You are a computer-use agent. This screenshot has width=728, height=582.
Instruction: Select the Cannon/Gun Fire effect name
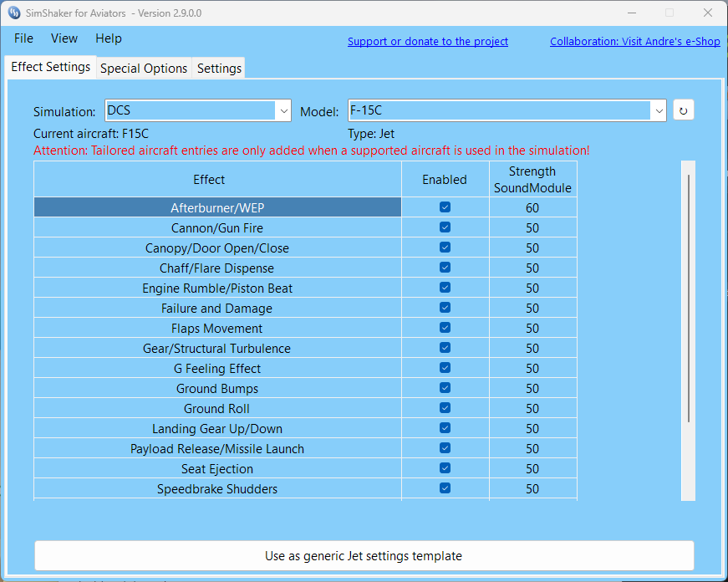coord(217,227)
